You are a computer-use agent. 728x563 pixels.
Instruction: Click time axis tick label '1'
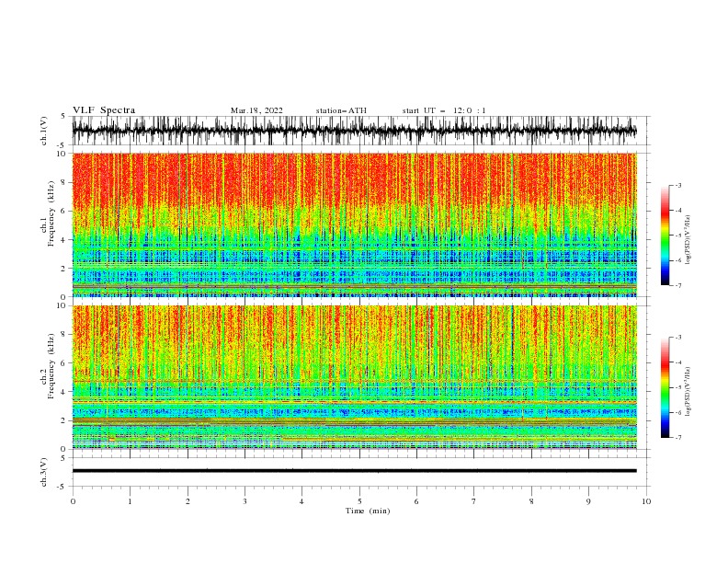pyautogui.click(x=130, y=501)
